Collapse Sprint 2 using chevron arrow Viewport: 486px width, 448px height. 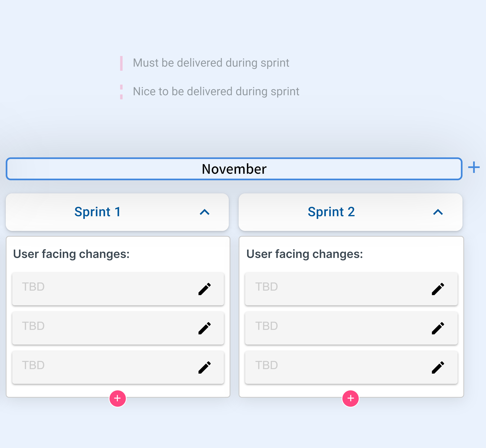tap(438, 212)
